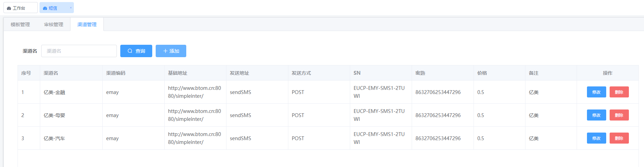644x167 pixels.
Task: Click 删除 for 亿美-汽车 row
Action: 619,138
